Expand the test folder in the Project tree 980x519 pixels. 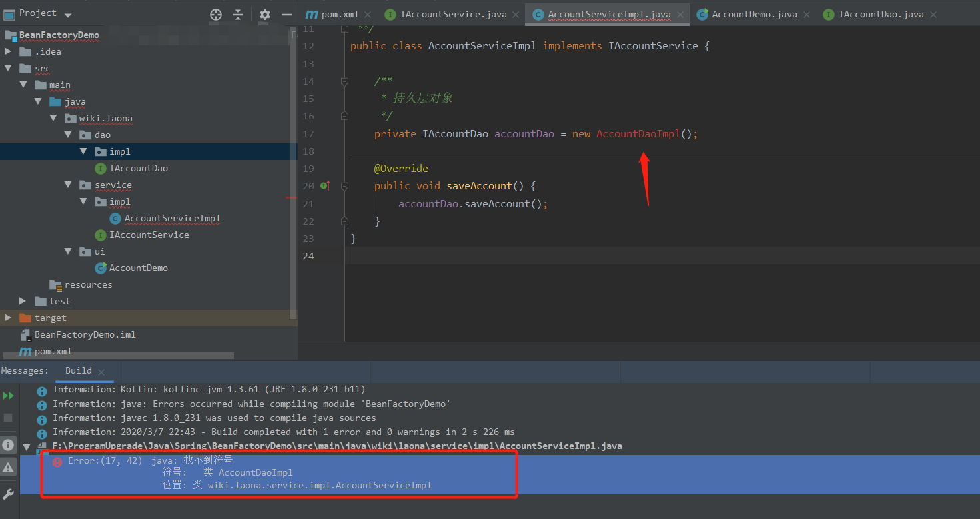tap(22, 301)
